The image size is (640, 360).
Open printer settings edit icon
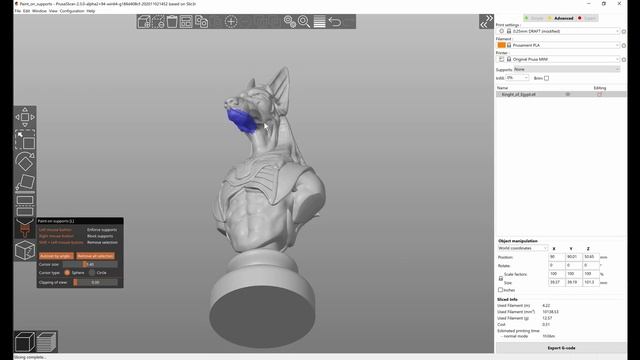624,60
